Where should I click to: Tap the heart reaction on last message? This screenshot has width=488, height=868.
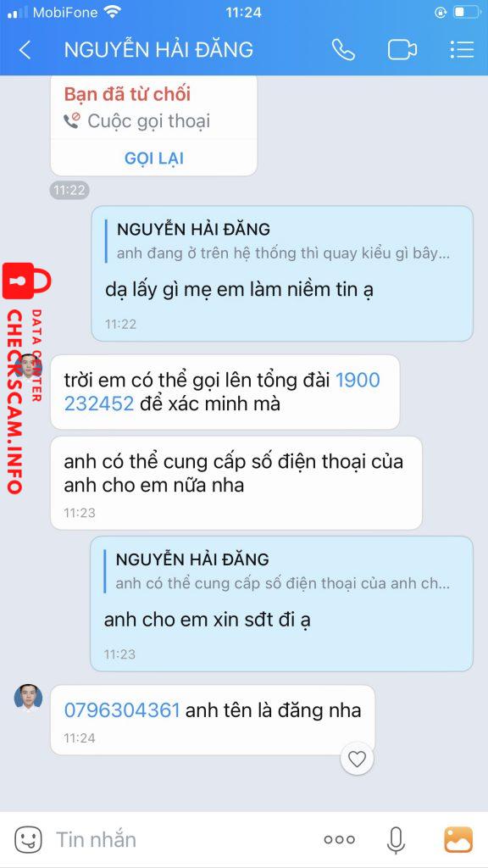[x=357, y=759]
